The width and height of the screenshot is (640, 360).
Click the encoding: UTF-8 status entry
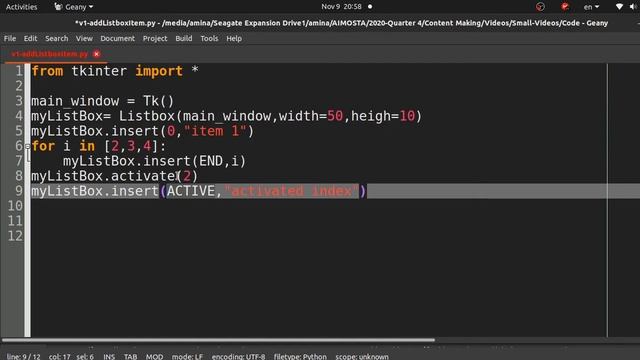(x=238, y=356)
